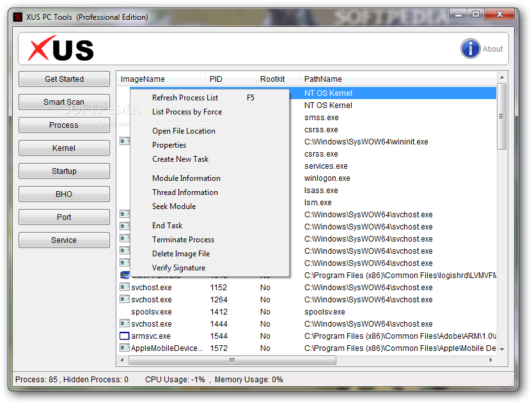The image size is (532, 404).
Task: Click PID value 1572
Action: [219, 348]
